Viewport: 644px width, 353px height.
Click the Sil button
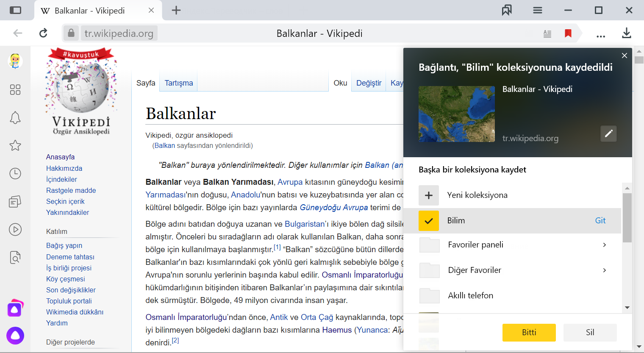(590, 333)
